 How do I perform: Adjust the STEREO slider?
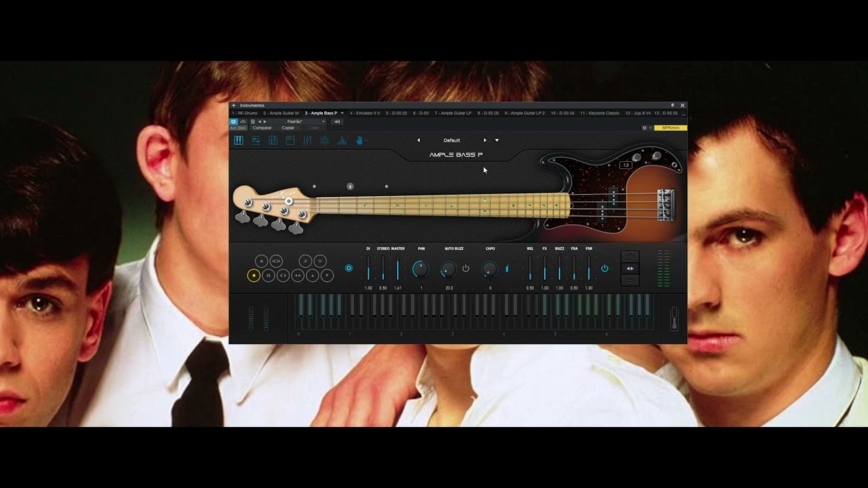383,268
